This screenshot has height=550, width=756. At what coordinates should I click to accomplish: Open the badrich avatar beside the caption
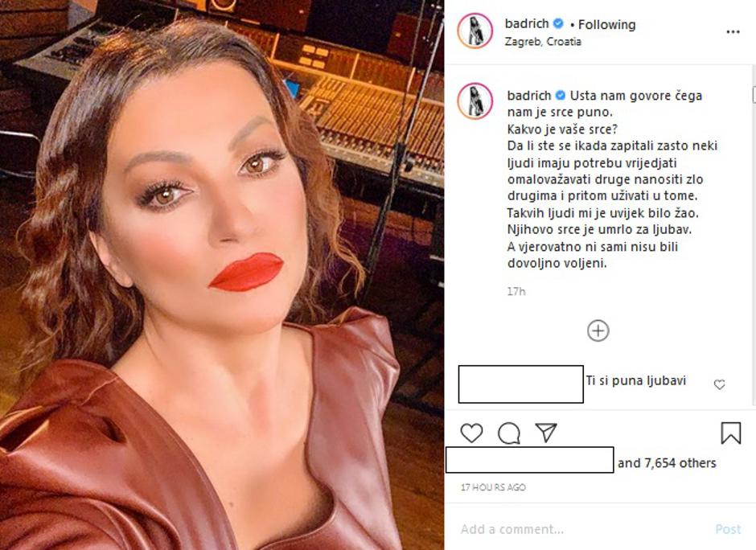point(475,101)
